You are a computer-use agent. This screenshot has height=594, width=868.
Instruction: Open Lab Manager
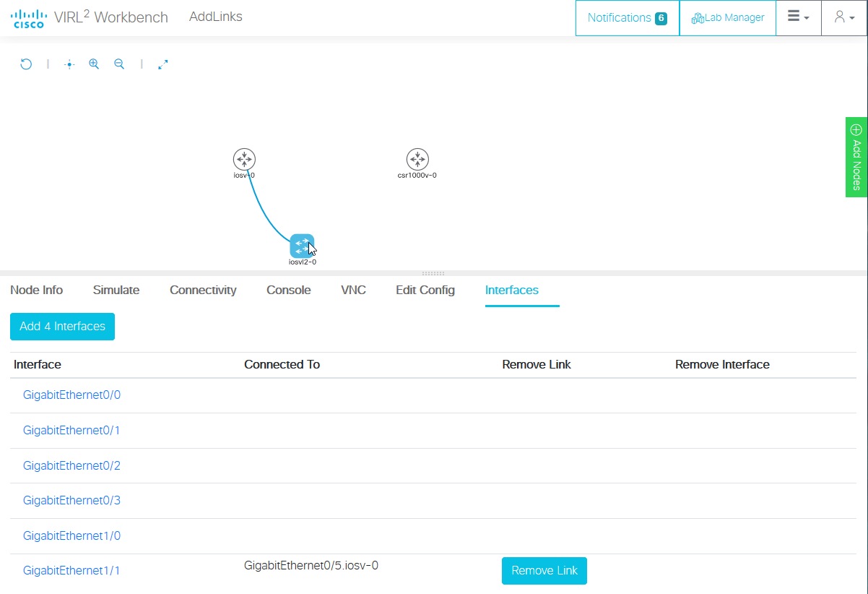tap(727, 17)
